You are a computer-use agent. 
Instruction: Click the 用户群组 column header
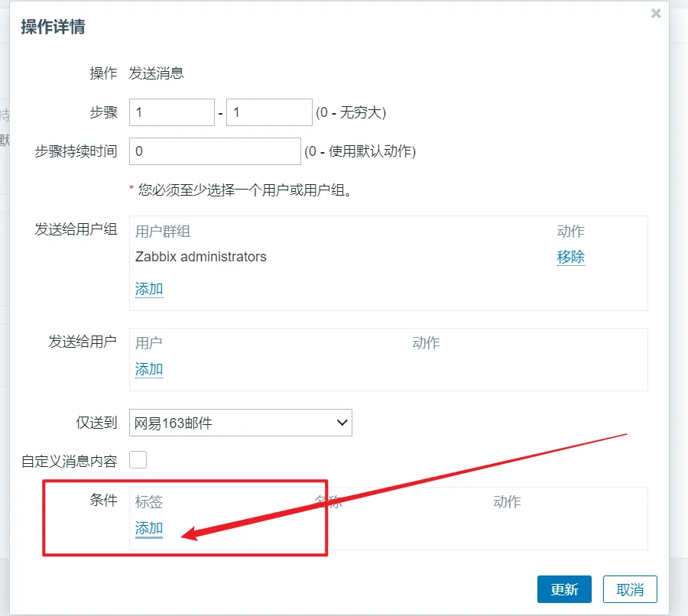(x=163, y=232)
